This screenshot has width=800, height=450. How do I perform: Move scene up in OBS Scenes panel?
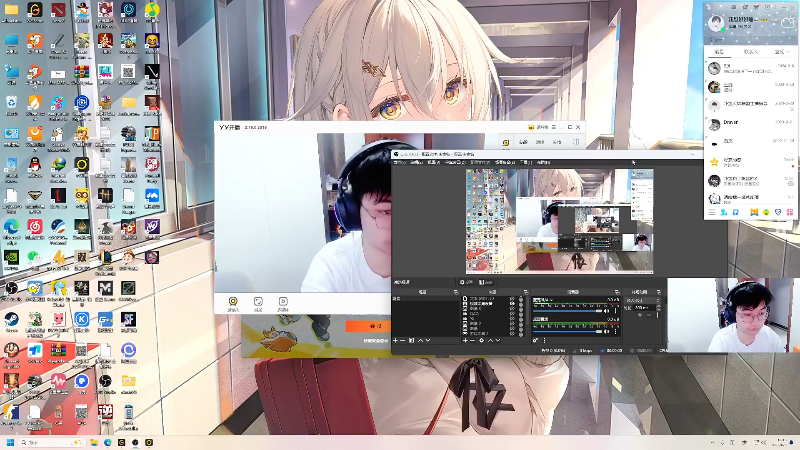420,340
